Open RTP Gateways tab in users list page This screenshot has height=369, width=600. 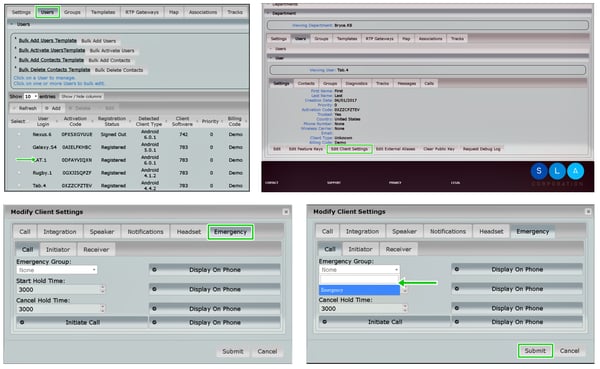pos(142,12)
